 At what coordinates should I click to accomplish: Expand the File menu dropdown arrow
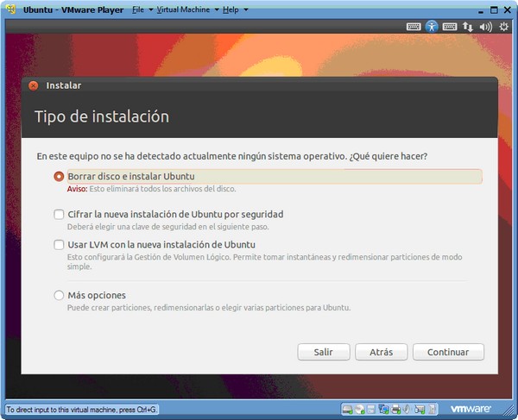point(150,9)
